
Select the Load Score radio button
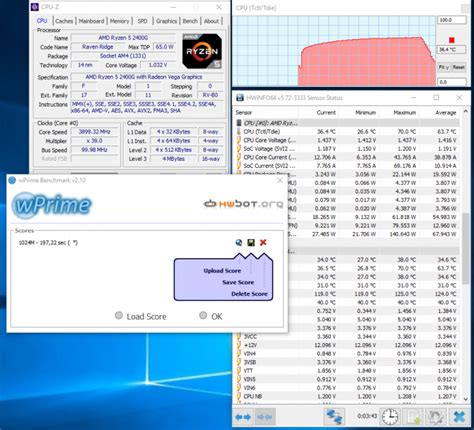pyautogui.click(x=119, y=315)
